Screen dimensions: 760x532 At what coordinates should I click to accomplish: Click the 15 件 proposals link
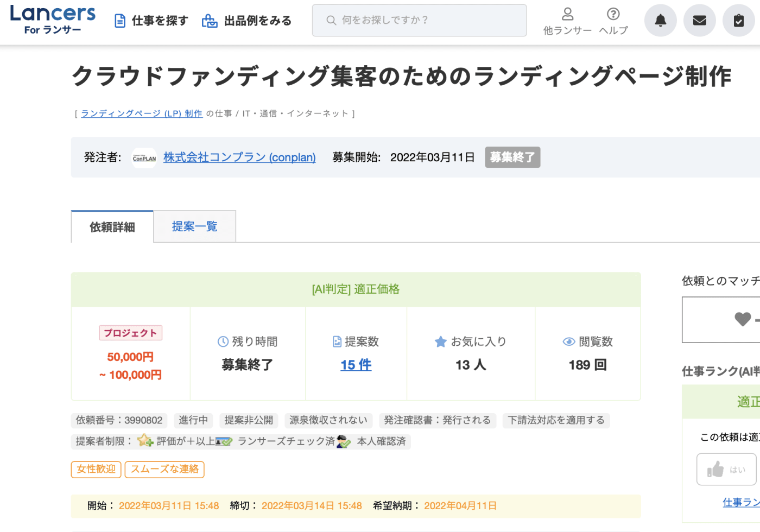click(356, 365)
